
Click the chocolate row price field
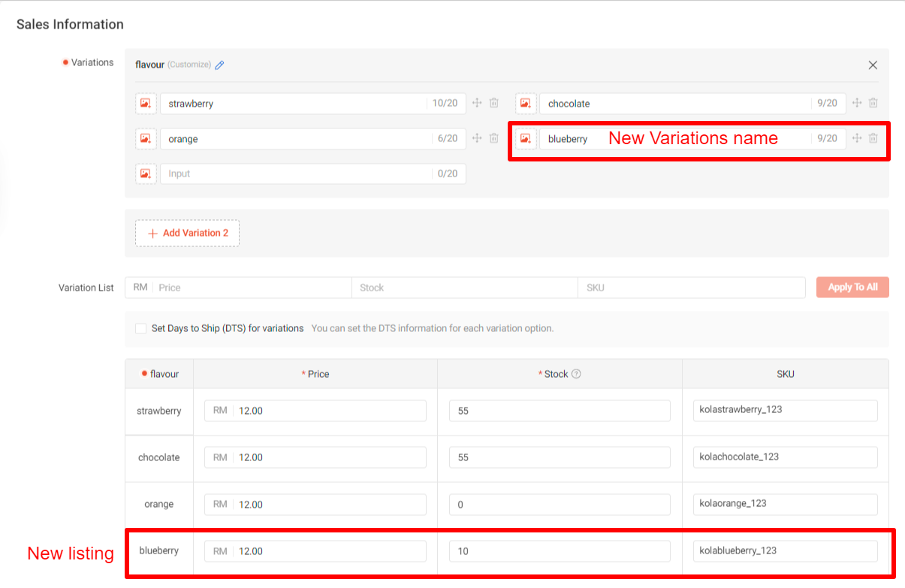tap(315, 457)
